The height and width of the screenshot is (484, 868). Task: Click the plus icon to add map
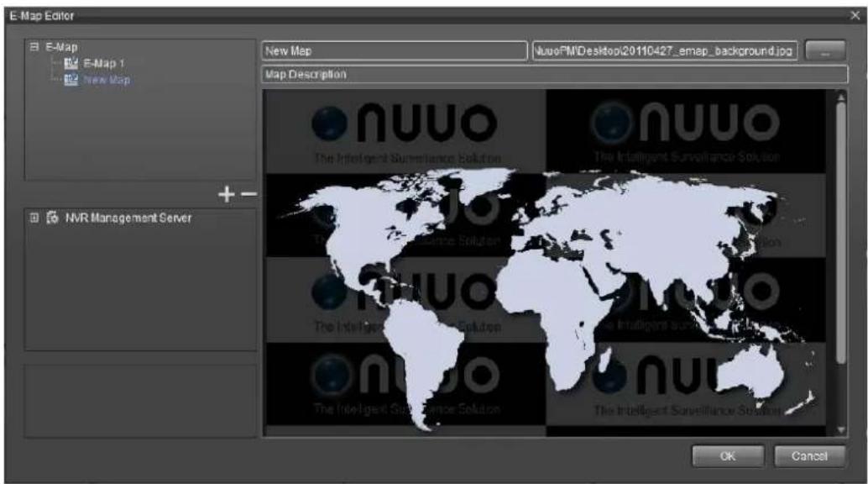click(x=227, y=194)
